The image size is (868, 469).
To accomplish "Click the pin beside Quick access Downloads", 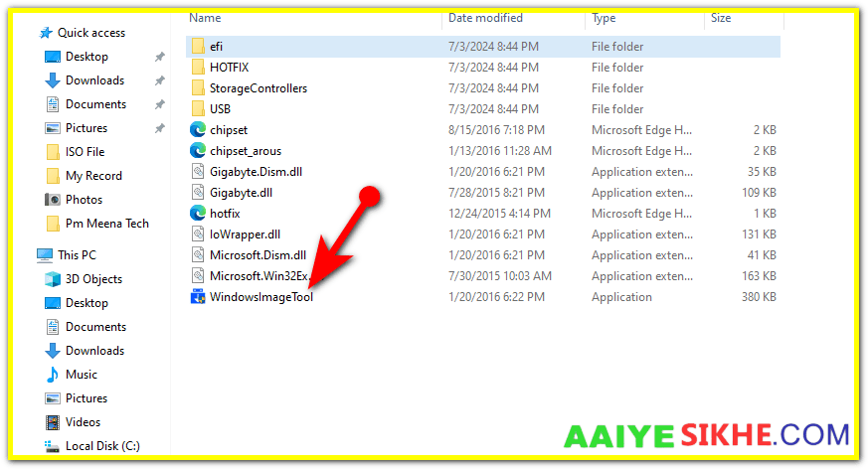I will click(x=159, y=80).
